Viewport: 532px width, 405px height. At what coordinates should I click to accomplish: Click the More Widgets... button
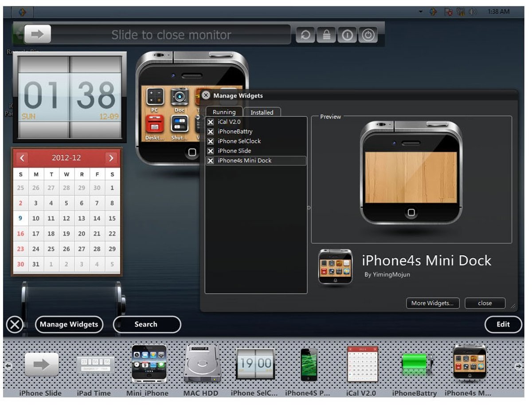[x=433, y=303]
